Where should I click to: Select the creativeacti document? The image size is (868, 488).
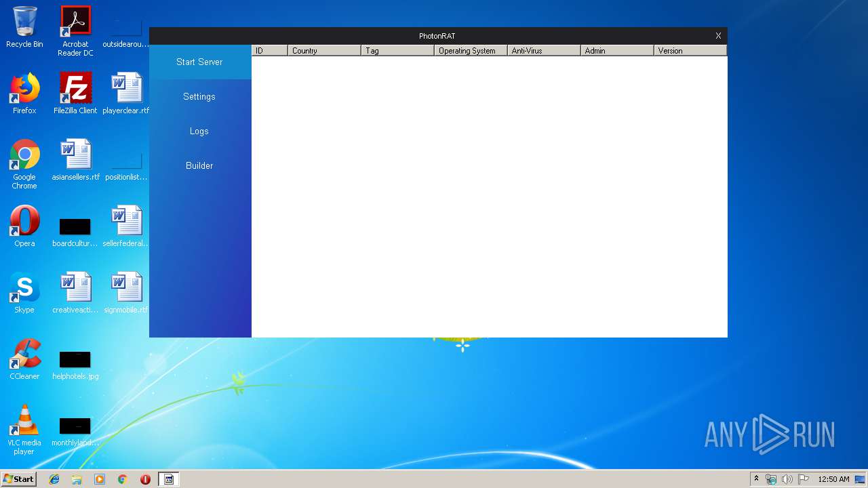coord(75,293)
